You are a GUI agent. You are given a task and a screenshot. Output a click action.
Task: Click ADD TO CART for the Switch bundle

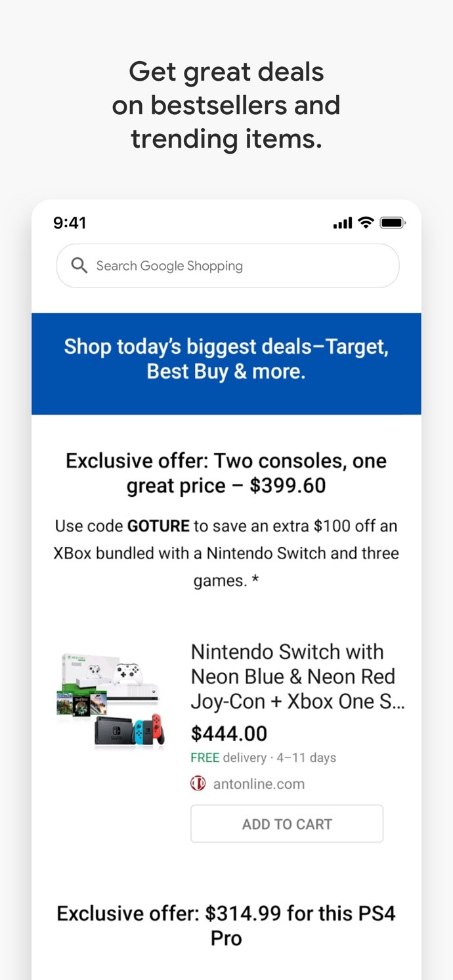pos(287,824)
